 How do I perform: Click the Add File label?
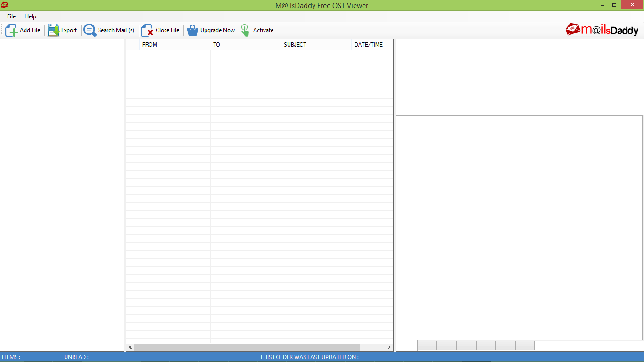point(30,30)
